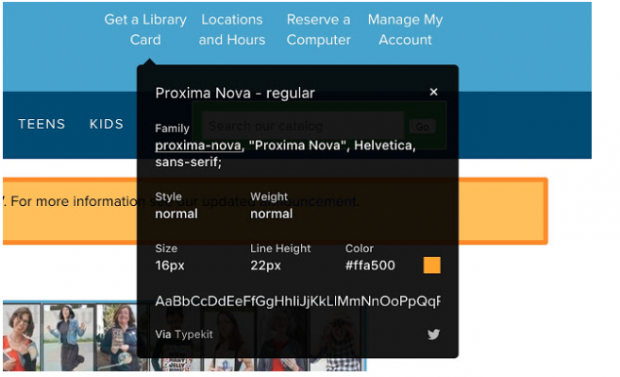This screenshot has height=377, width=620.
Task: Click the Proxima Nova - regular title
Action: 235,93
